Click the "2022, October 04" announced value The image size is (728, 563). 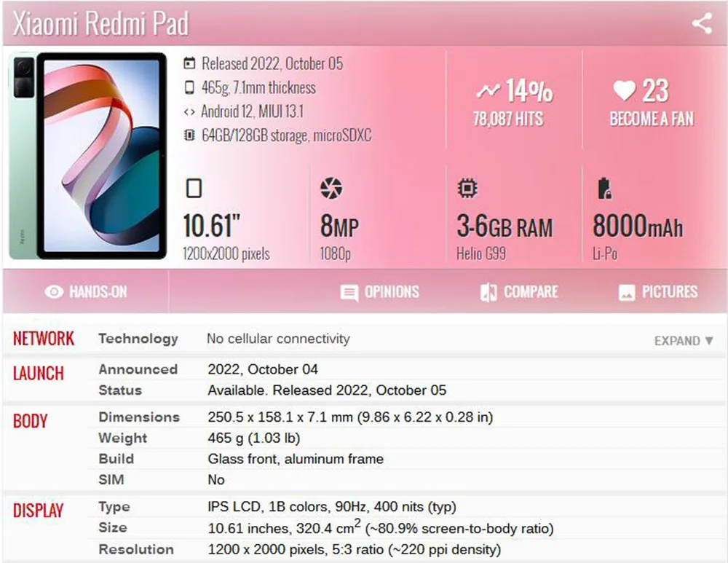263,369
